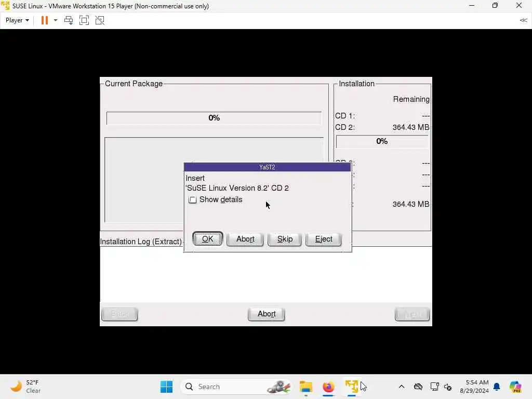Skip the CD 2 request

click(x=285, y=239)
